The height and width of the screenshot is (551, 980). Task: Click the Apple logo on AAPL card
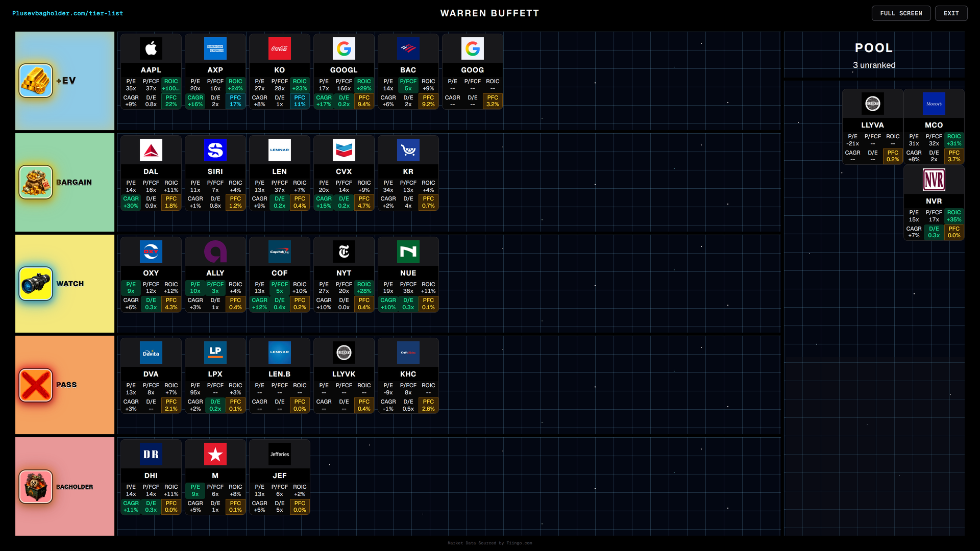[x=151, y=48]
